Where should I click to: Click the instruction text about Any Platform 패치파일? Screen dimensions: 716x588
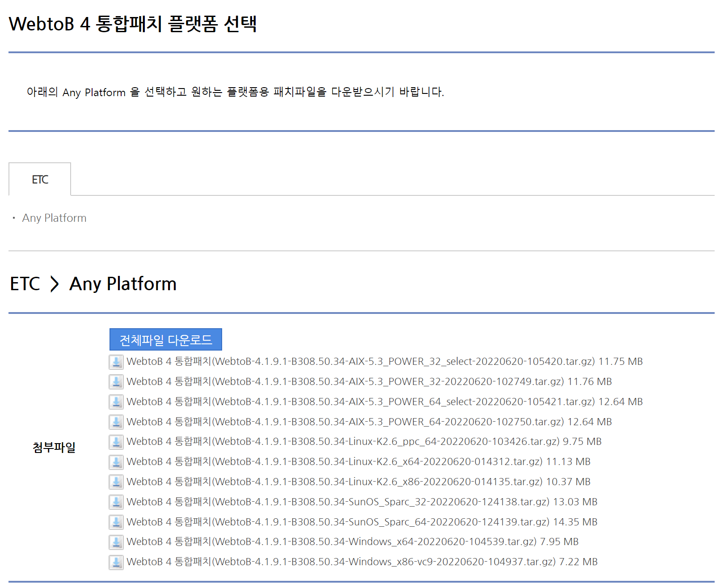click(235, 92)
